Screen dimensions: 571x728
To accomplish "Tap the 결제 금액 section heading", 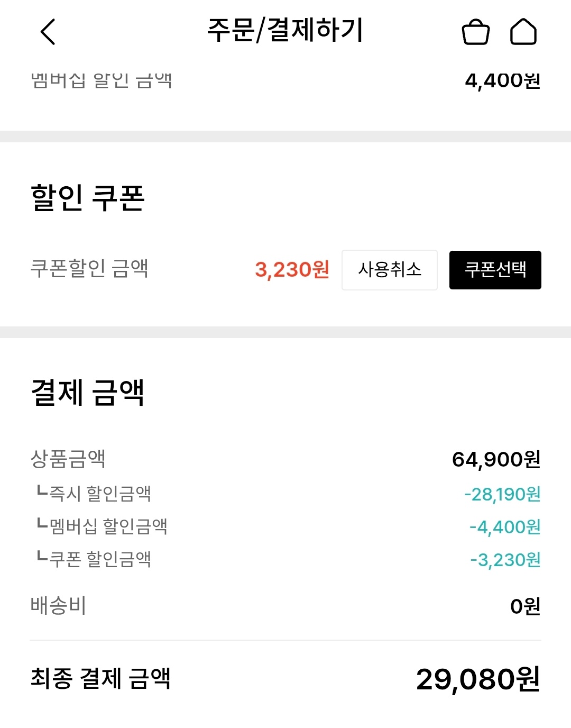I will [88, 393].
